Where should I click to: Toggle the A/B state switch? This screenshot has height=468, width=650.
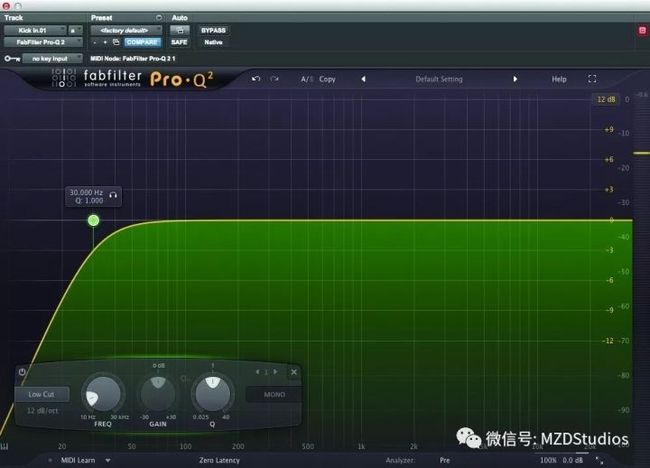307,79
